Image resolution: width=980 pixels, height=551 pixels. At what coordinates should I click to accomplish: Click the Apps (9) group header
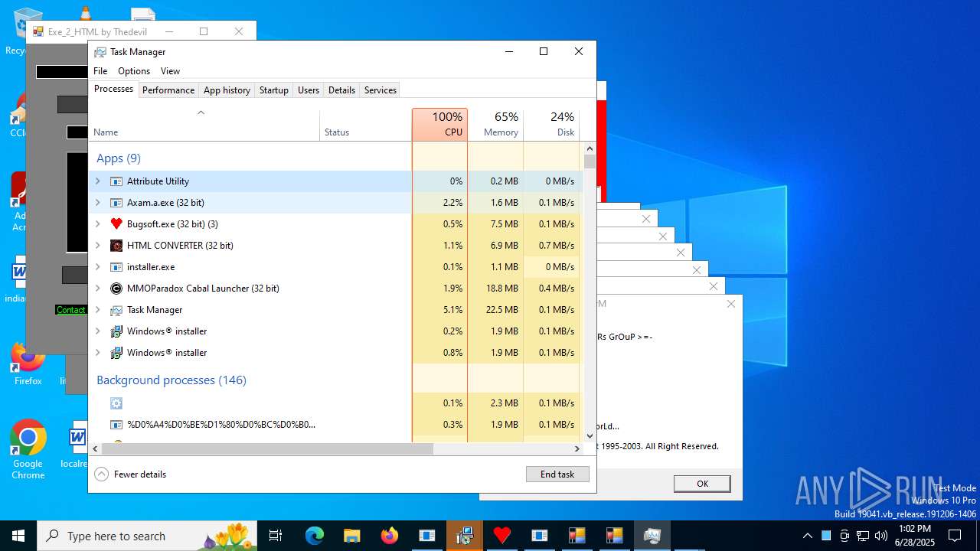119,158
